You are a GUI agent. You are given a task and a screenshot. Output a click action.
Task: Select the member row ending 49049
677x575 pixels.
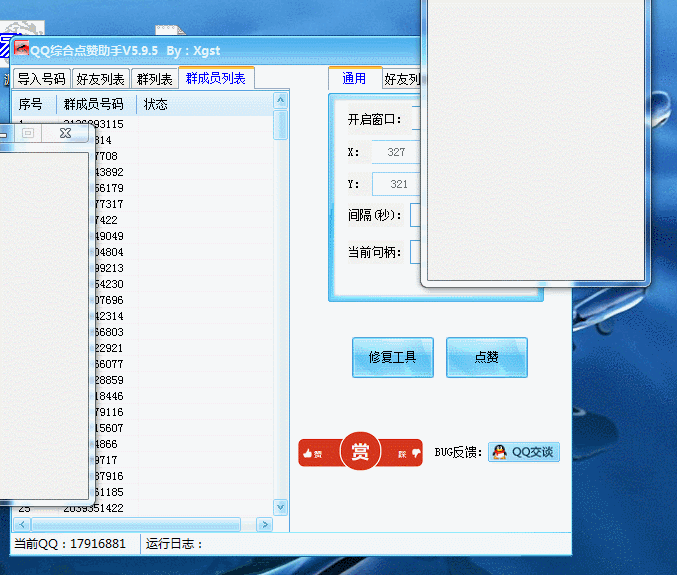[183, 236]
